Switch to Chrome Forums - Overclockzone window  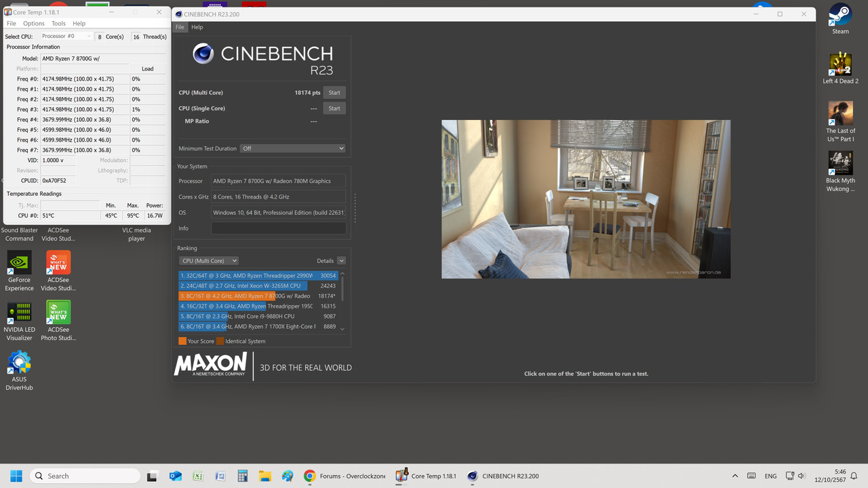[x=345, y=476]
